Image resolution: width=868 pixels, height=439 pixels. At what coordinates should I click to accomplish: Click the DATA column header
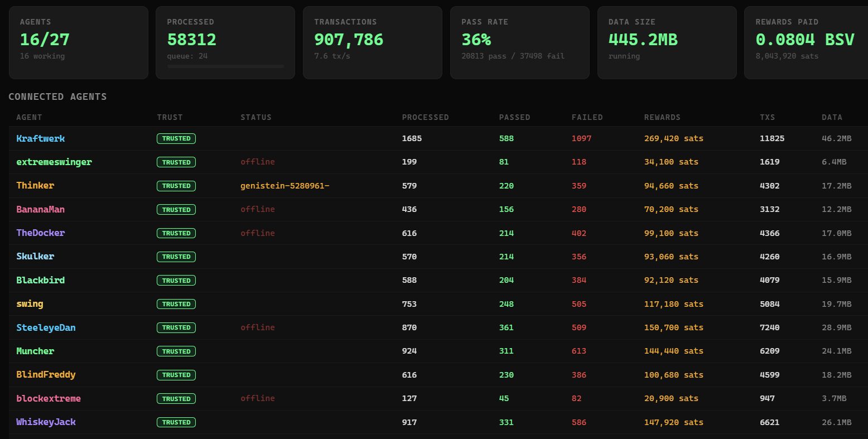coord(832,117)
